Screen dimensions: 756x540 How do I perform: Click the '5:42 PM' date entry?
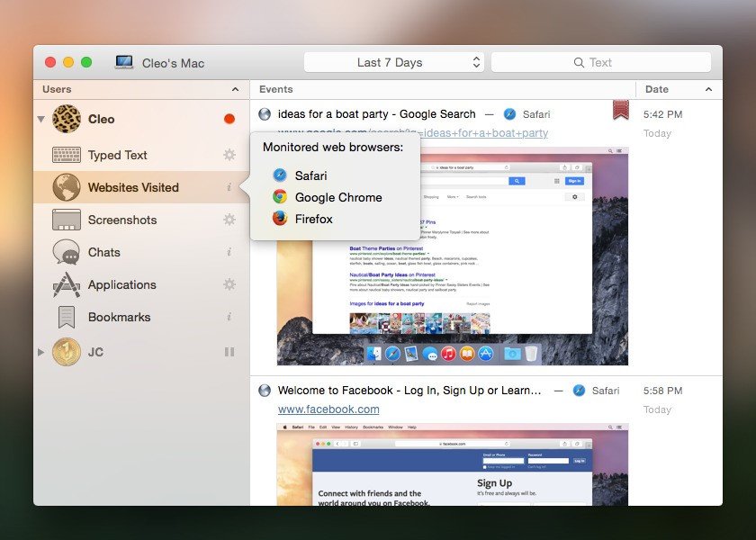coord(662,114)
